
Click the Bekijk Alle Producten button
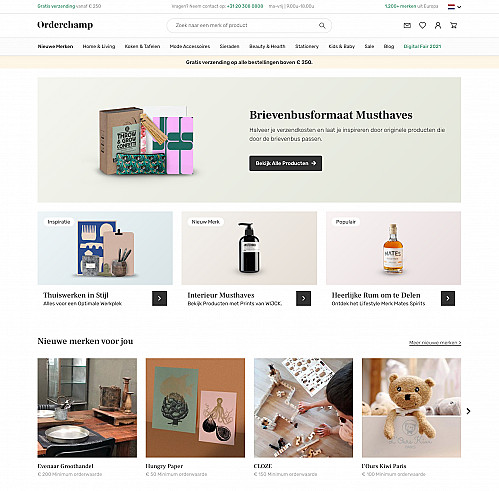pyautogui.click(x=285, y=163)
